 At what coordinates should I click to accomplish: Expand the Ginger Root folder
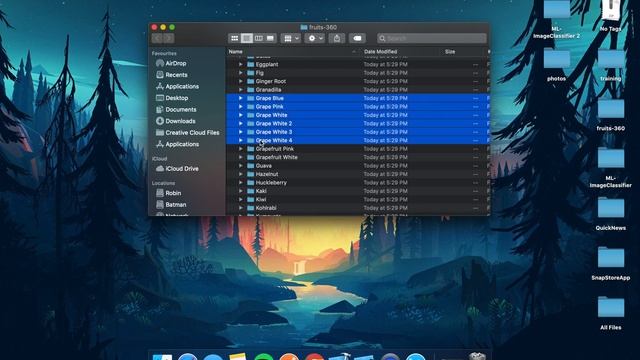pyautogui.click(x=240, y=81)
